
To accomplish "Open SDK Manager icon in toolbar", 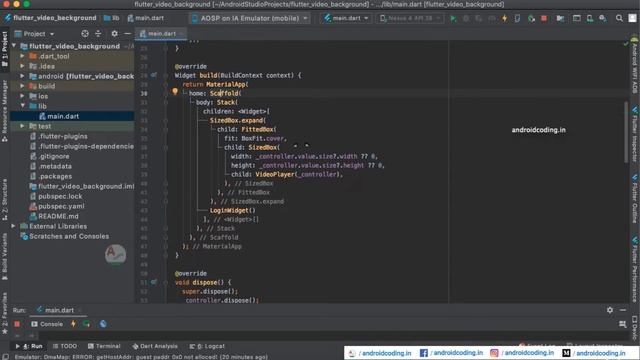I will [602, 18].
